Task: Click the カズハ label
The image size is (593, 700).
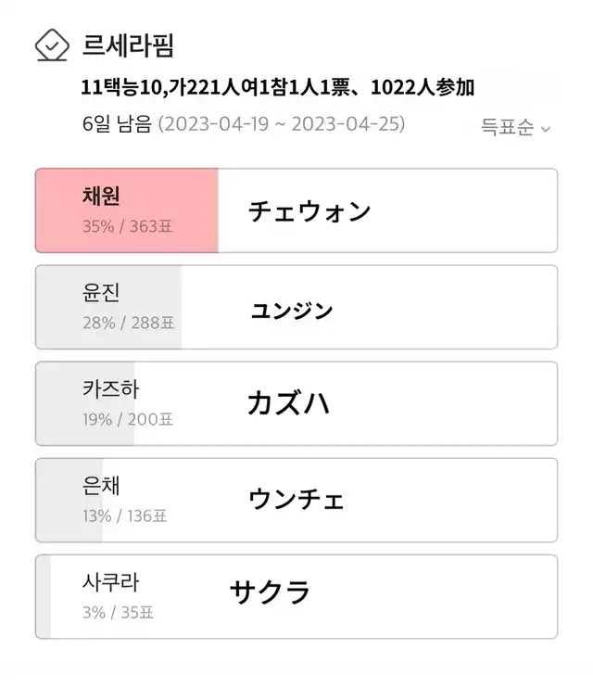Action: point(289,403)
